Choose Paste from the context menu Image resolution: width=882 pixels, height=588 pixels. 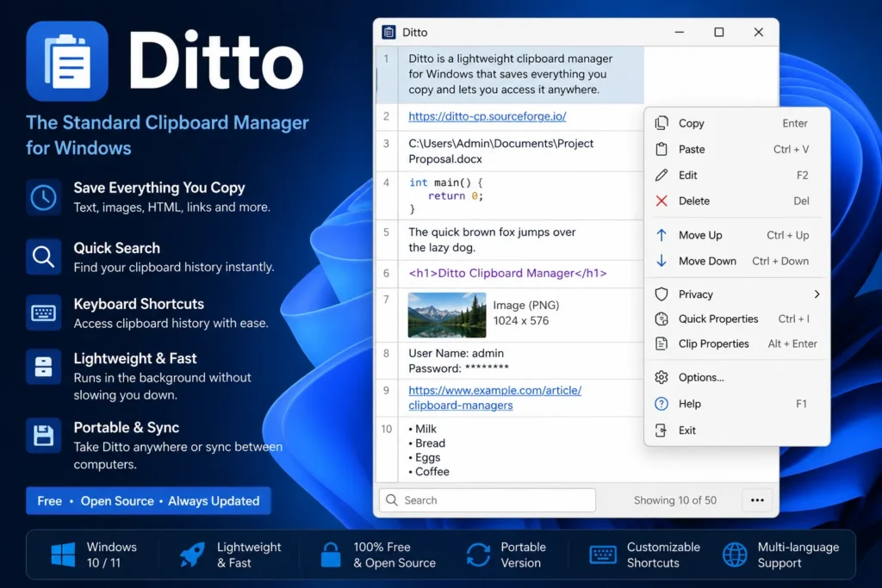pyautogui.click(x=737, y=149)
